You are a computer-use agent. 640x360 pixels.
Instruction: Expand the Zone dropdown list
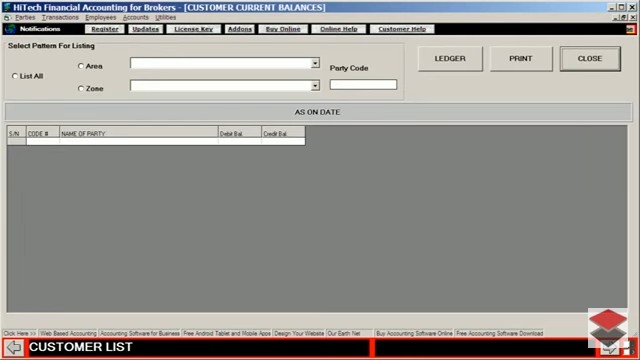click(x=315, y=86)
